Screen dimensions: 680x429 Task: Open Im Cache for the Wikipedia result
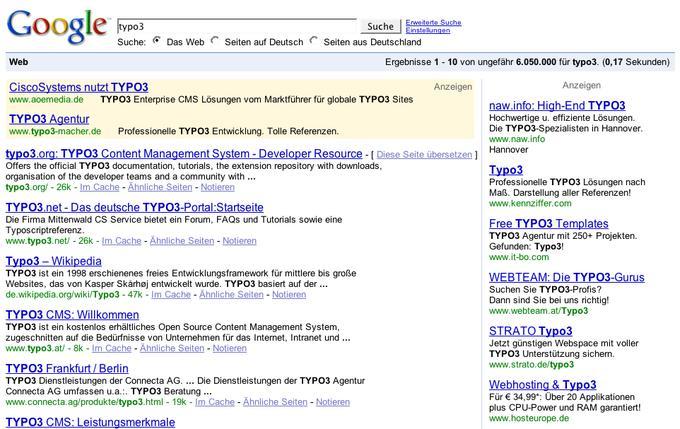click(171, 295)
